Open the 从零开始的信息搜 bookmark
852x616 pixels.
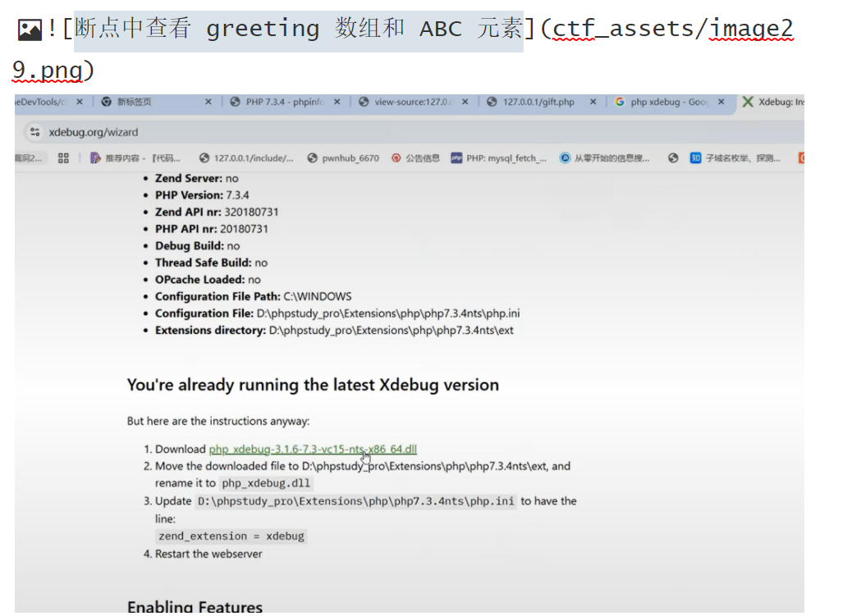click(x=605, y=158)
